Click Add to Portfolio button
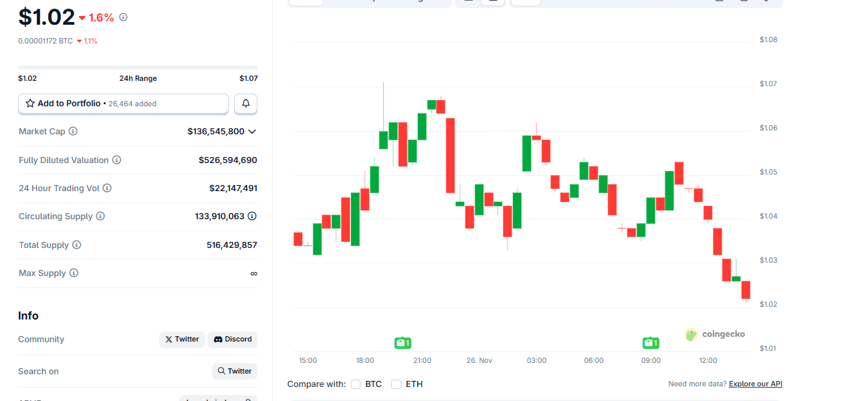 (123, 104)
